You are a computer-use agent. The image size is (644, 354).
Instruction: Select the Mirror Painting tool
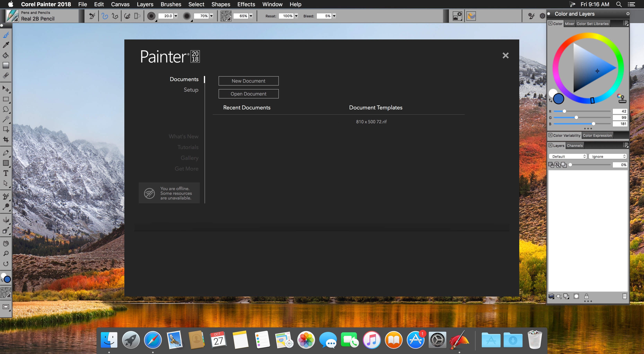coord(6,220)
